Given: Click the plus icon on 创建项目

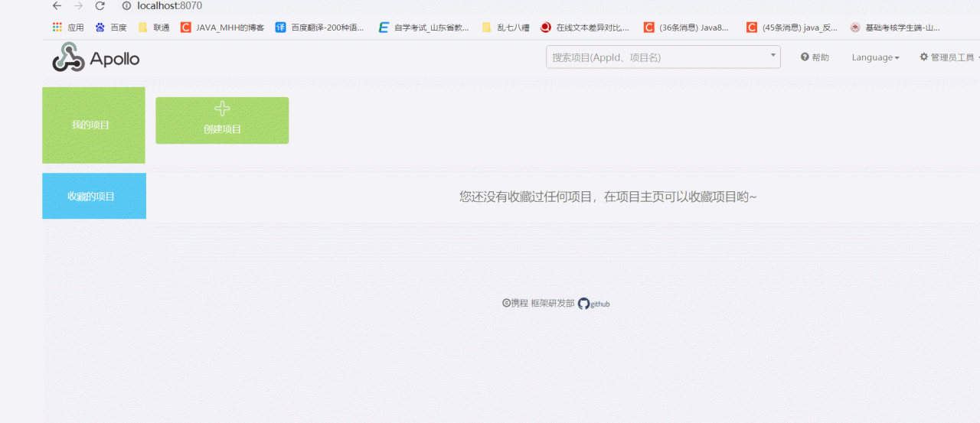Looking at the screenshot, I should 222,109.
